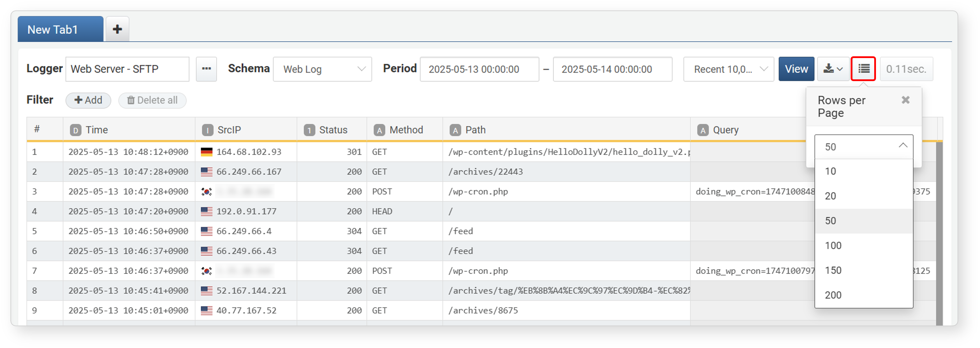Click the German flag next to 164.68.102.93
The image size is (980, 348).
point(207,152)
